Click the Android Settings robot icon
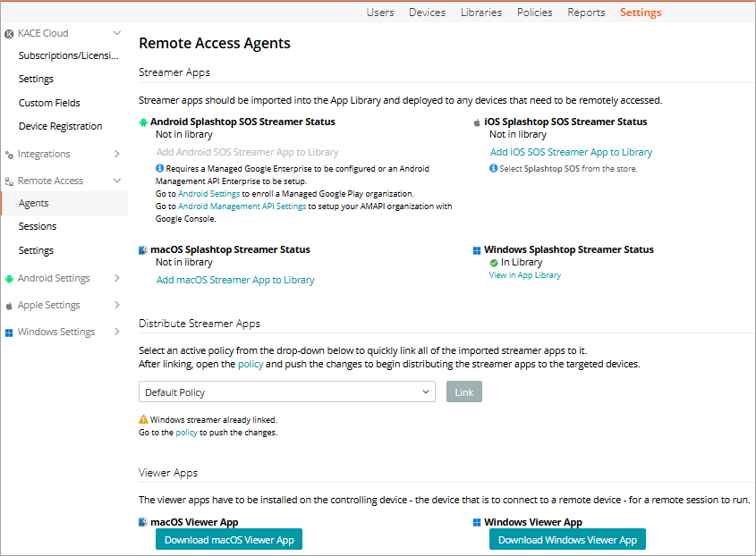 [9, 279]
